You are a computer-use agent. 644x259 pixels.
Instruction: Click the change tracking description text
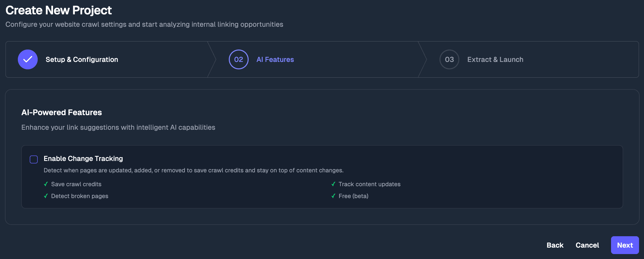[194, 170]
